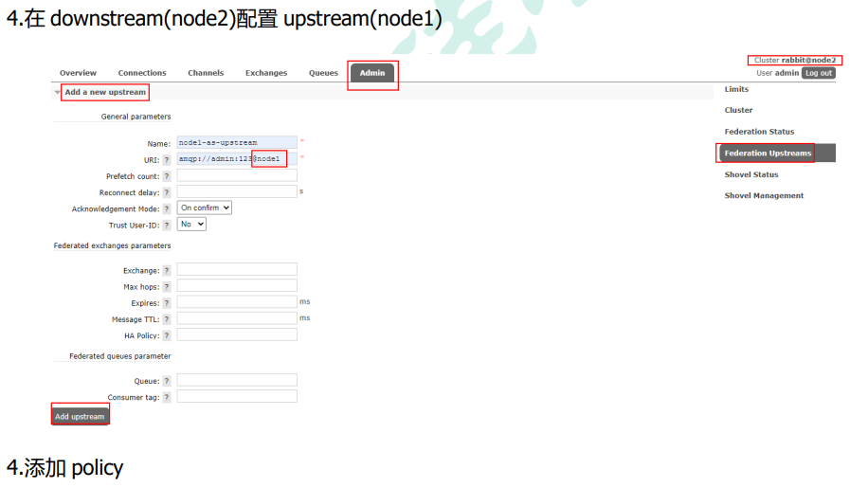Screen dimensions: 868x488
Task: Click the General parameters heading
Action: point(136,117)
